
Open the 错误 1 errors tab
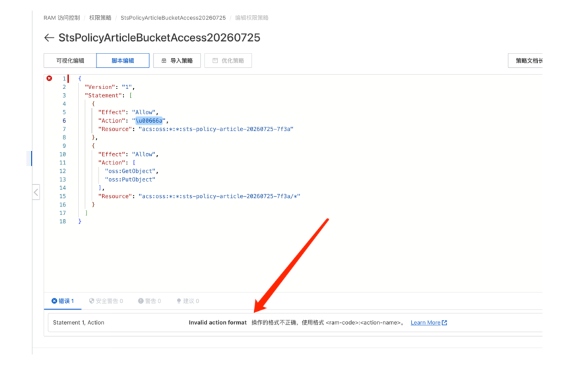point(63,301)
